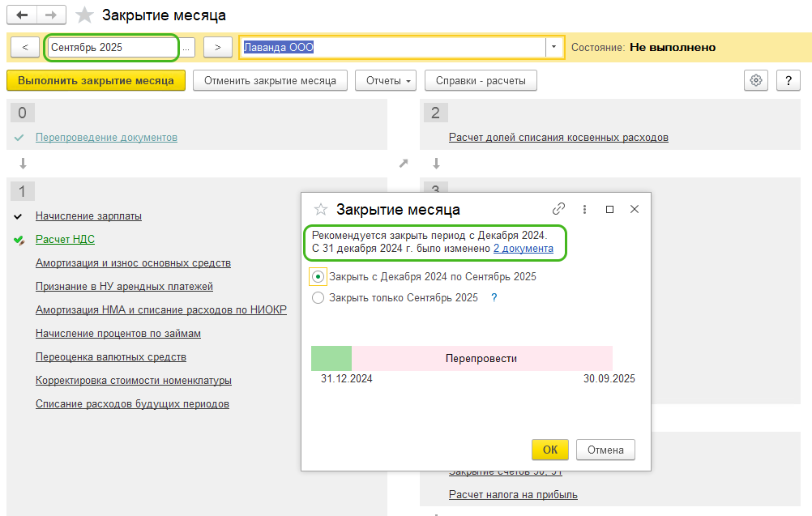
Task: Open the Отчеты dropdown
Action: point(385,79)
